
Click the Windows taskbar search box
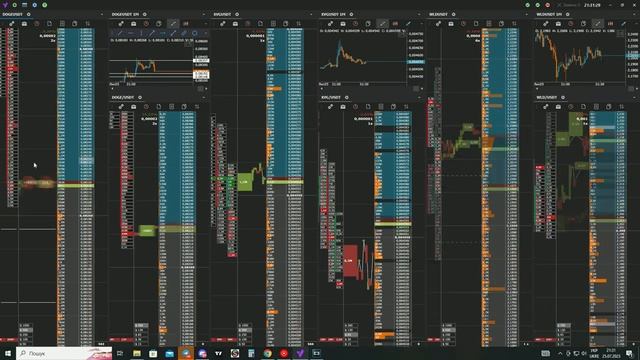[x=64, y=353]
